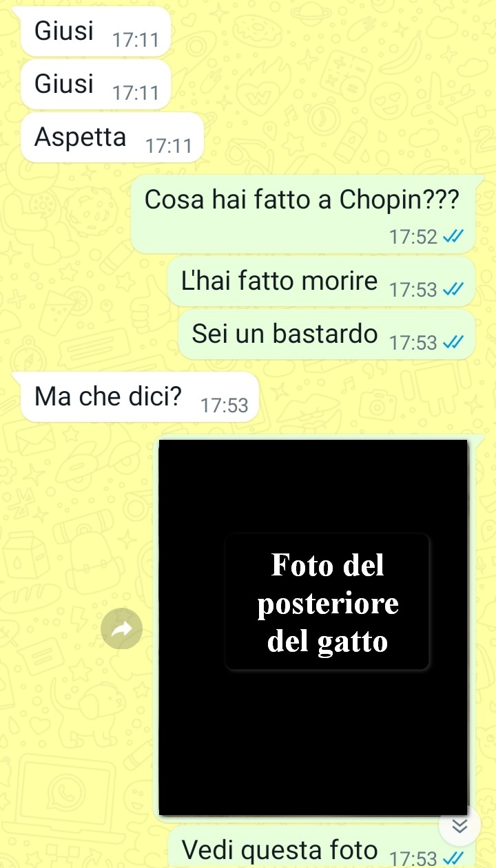Viewport: 496px width, 868px height.
Task: Tap the 17:52 timestamp of the Chopin message
Action: pyautogui.click(x=413, y=237)
